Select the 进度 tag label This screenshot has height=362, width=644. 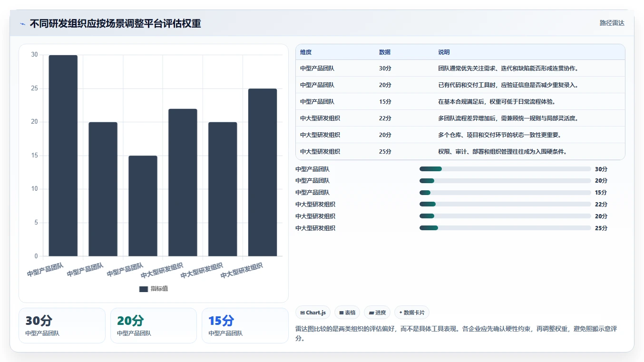point(381,313)
